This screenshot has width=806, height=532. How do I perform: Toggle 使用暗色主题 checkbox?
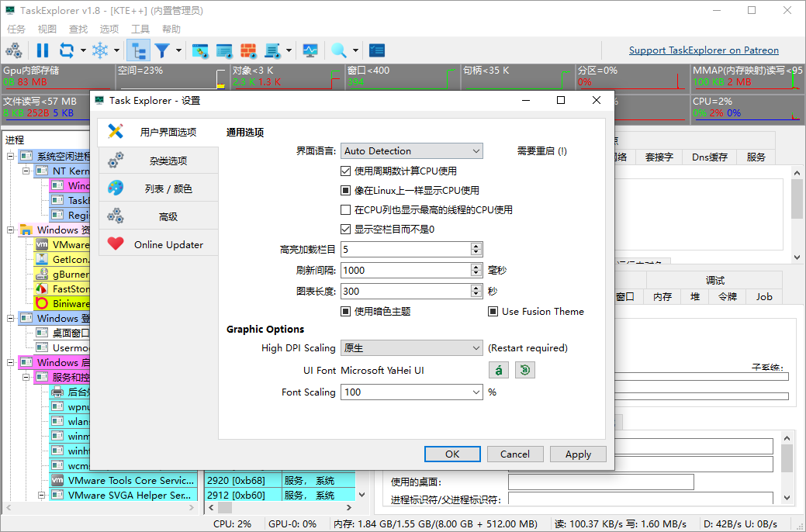point(345,312)
